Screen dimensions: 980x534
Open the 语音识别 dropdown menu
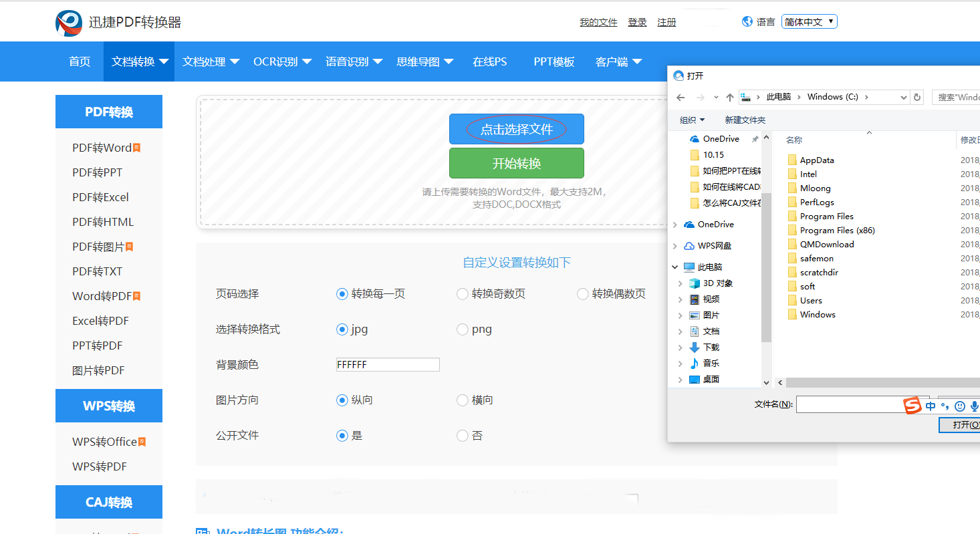354,61
